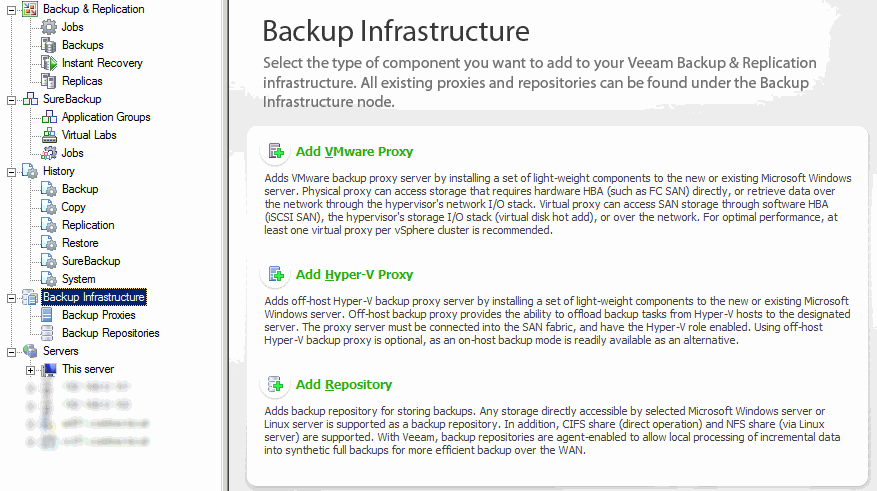Collapse the SureBackup tree node

coord(11,100)
